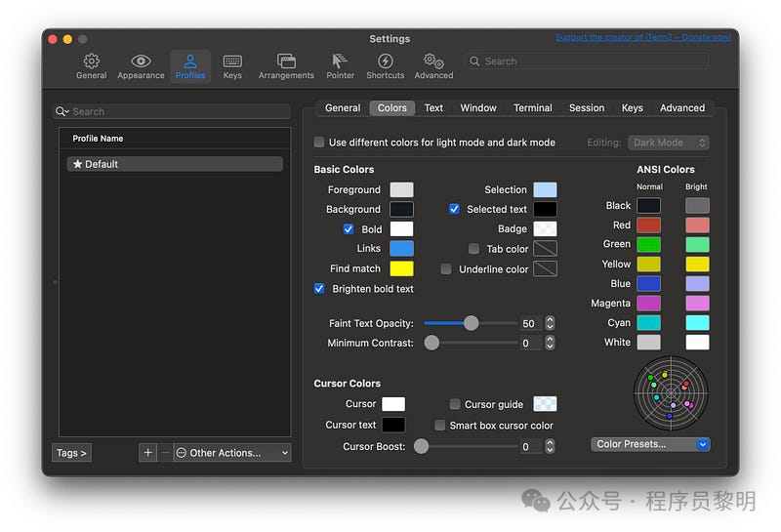781x532 pixels.
Task: Click the ANSI color wheel diagram
Action: (671, 393)
